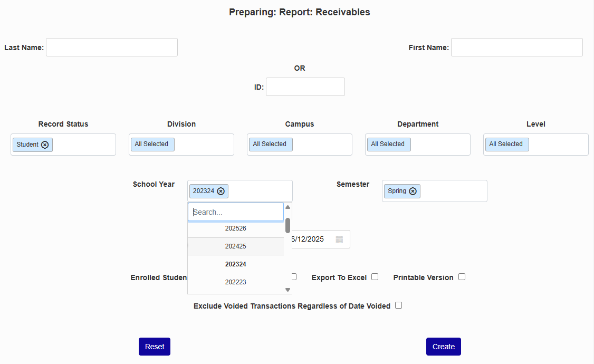Open the calendar picker next to the date
This screenshot has width=594, height=364.
tap(340, 239)
